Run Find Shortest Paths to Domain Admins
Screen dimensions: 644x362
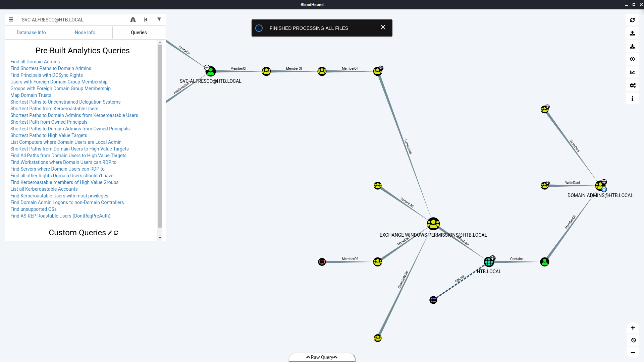point(51,68)
